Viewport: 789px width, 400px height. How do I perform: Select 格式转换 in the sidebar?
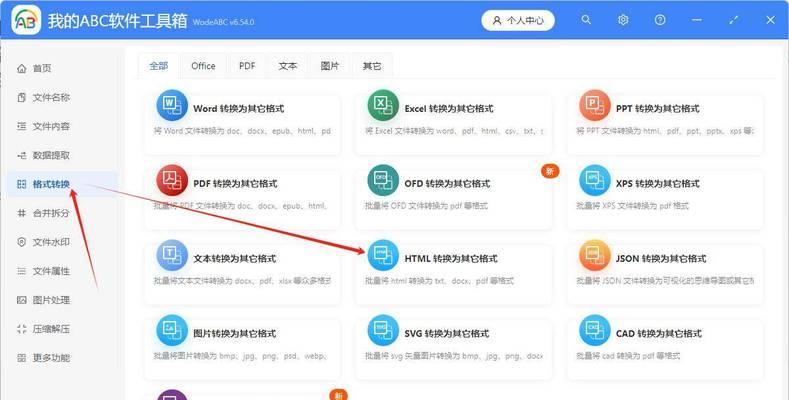(x=62, y=184)
